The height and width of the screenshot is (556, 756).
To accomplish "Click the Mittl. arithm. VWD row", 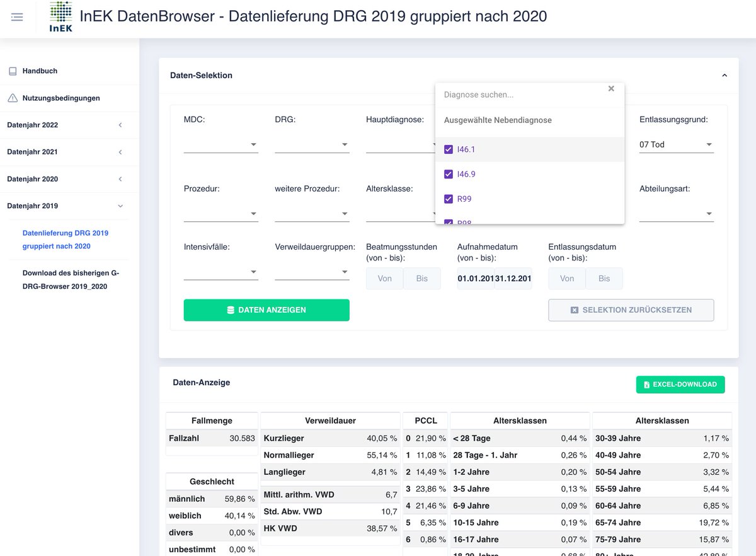I will point(331,495).
